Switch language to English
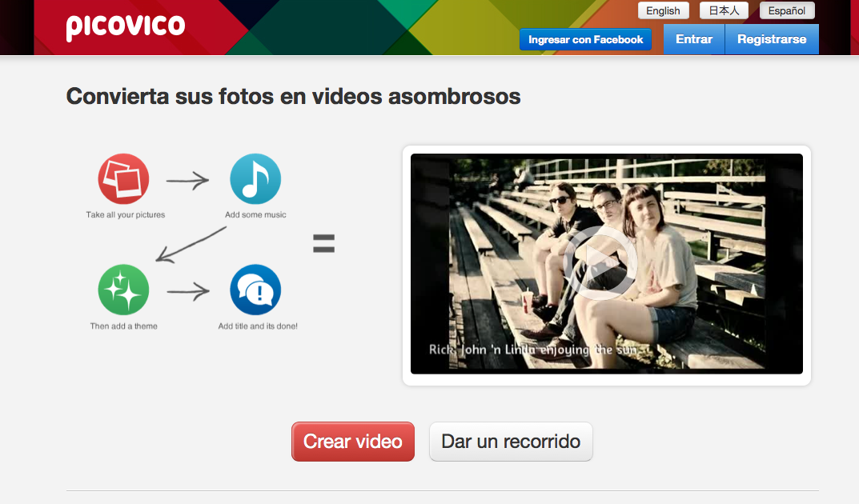 click(663, 10)
